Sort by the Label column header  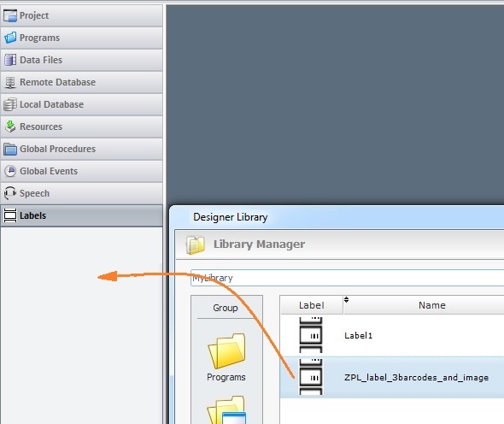(x=311, y=305)
